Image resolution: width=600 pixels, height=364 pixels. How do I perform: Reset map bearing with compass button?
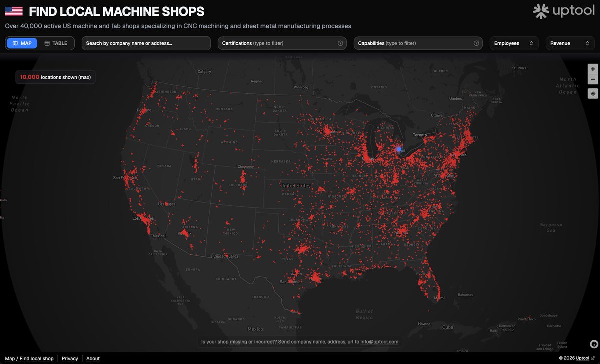click(593, 93)
